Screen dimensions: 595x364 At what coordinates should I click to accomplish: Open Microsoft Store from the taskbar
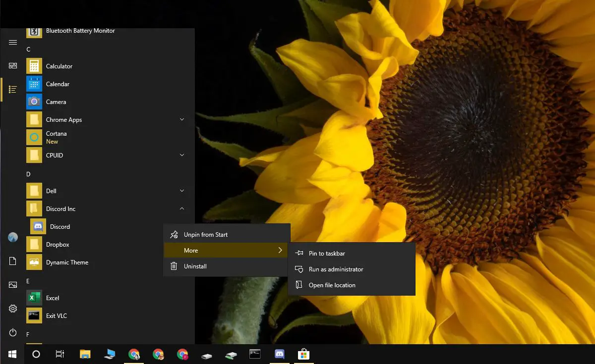pyautogui.click(x=303, y=354)
